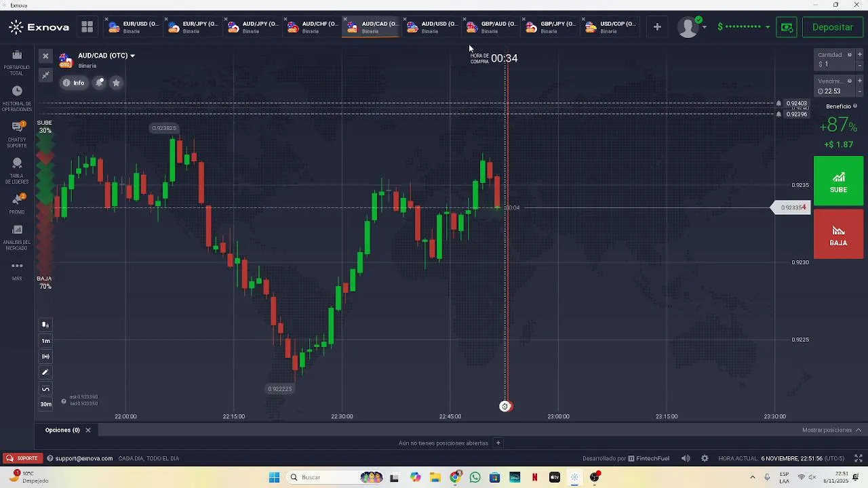Open the Promo section
The height and width of the screenshot is (488, 868).
[x=17, y=203]
